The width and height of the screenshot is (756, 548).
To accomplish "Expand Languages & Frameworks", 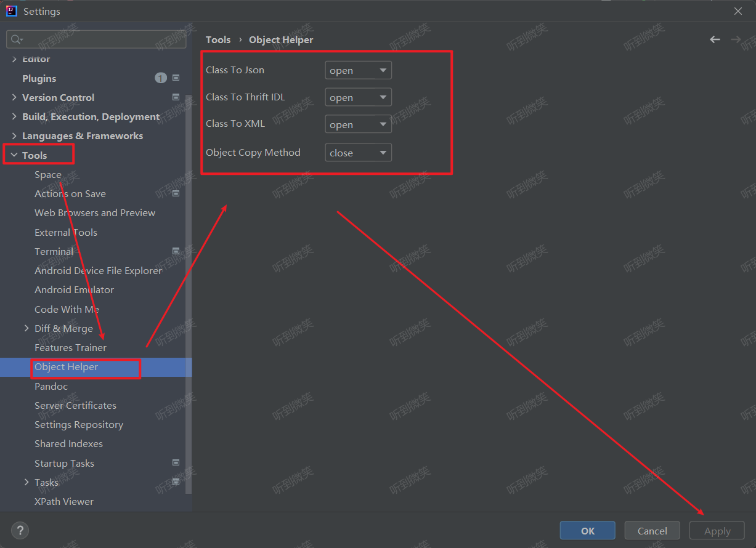I will [14, 135].
